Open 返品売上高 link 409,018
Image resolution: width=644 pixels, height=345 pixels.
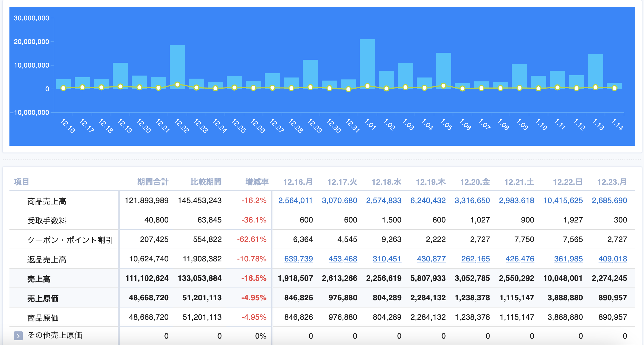[x=613, y=259]
